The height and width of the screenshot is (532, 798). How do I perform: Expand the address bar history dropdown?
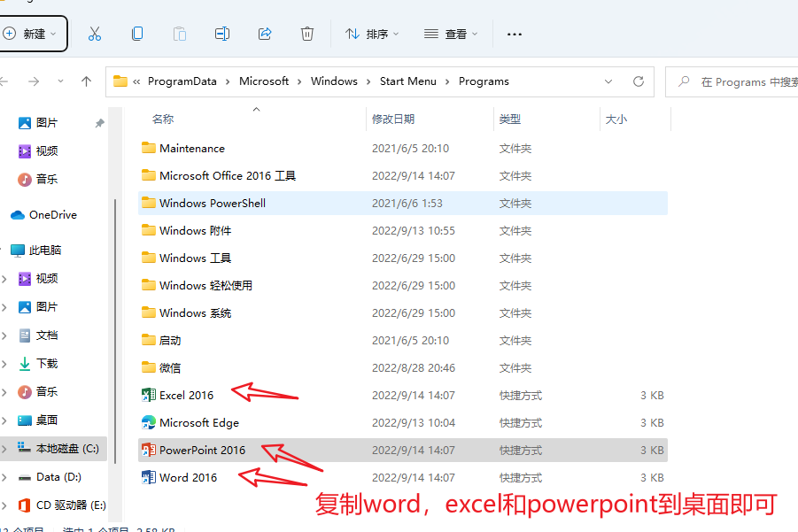coord(608,81)
